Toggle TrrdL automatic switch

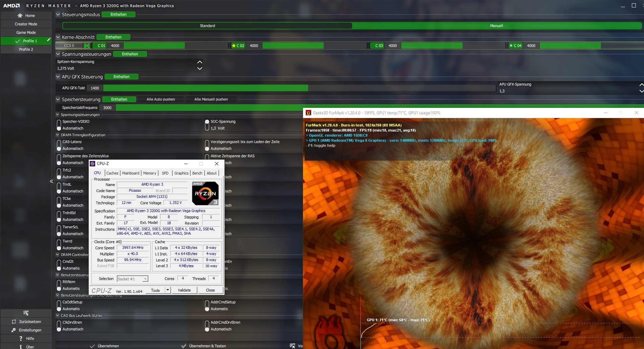click(59, 188)
